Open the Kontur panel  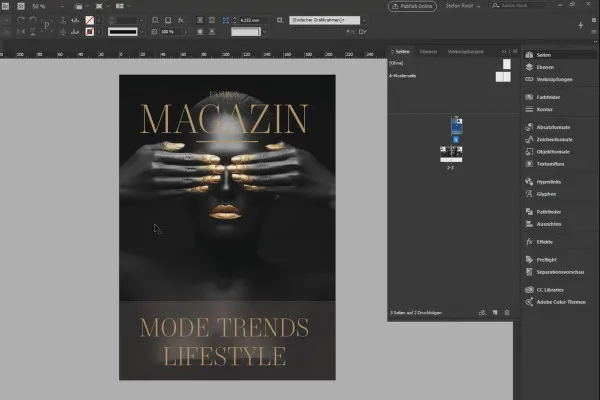pos(545,108)
